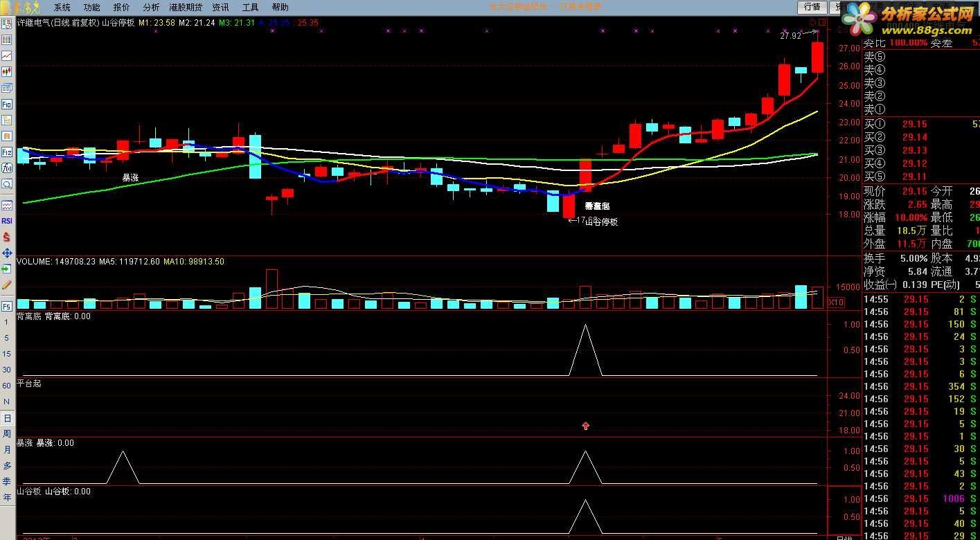Open the 工具 menu
The height and width of the screenshot is (540, 980).
(251, 8)
